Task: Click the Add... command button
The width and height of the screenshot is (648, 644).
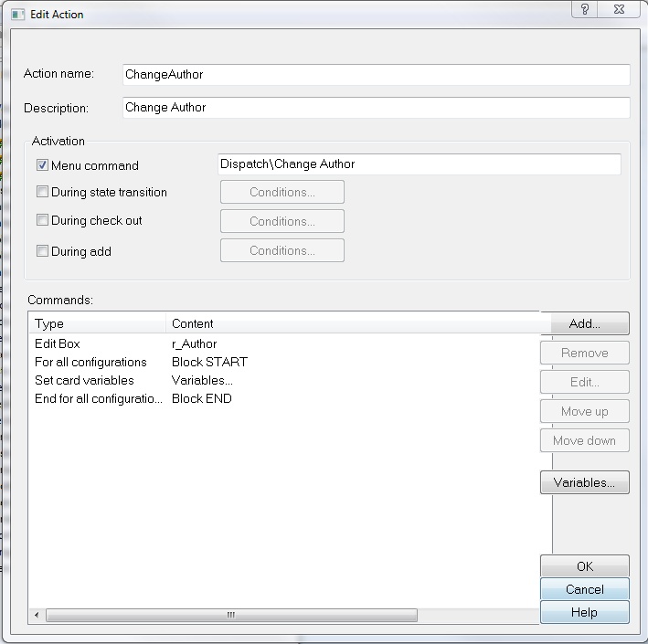Action: [x=584, y=323]
